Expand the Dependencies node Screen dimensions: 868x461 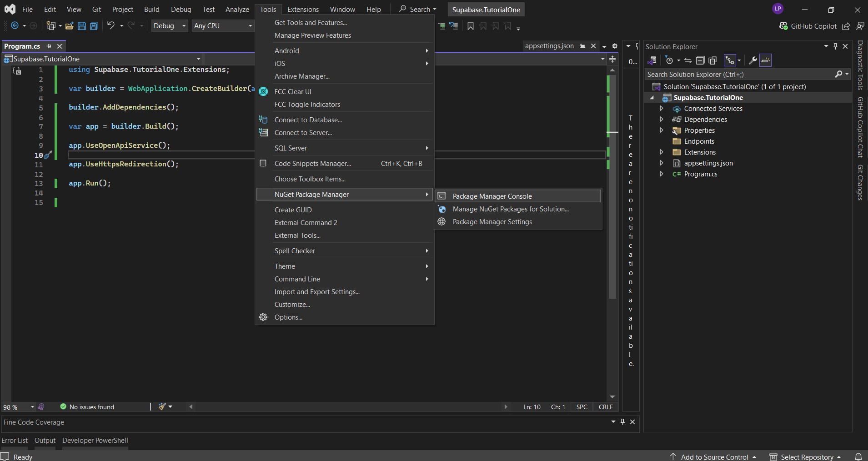pyautogui.click(x=662, y=119)
